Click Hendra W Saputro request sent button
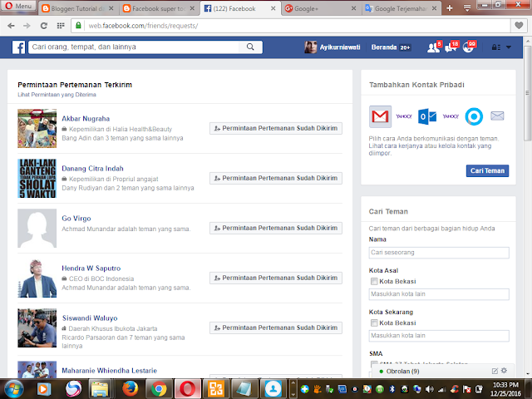 [x=276, y=278]
